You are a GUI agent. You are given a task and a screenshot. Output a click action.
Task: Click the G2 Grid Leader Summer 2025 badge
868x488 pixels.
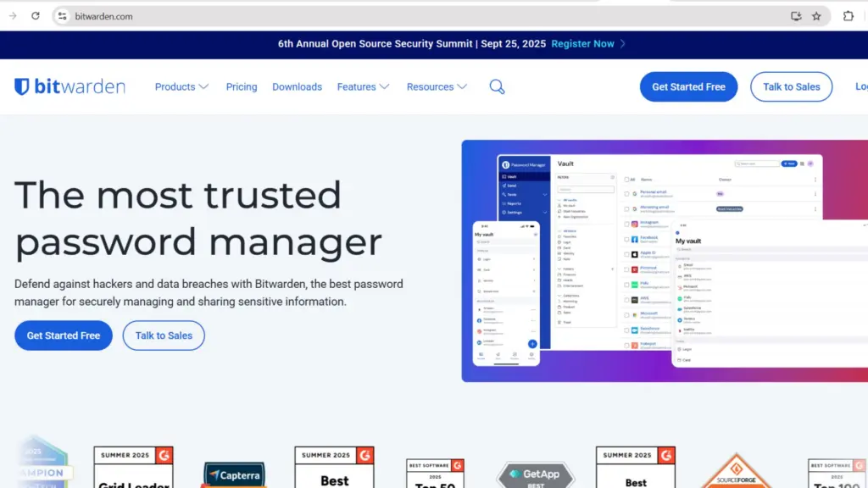[x=133, y=467]
